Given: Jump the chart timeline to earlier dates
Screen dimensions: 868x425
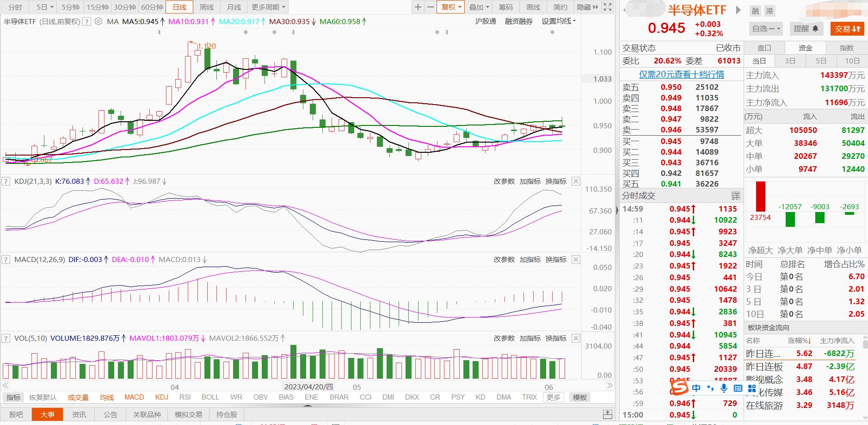Looking at the screenshot, I should [x=6, y=386].
